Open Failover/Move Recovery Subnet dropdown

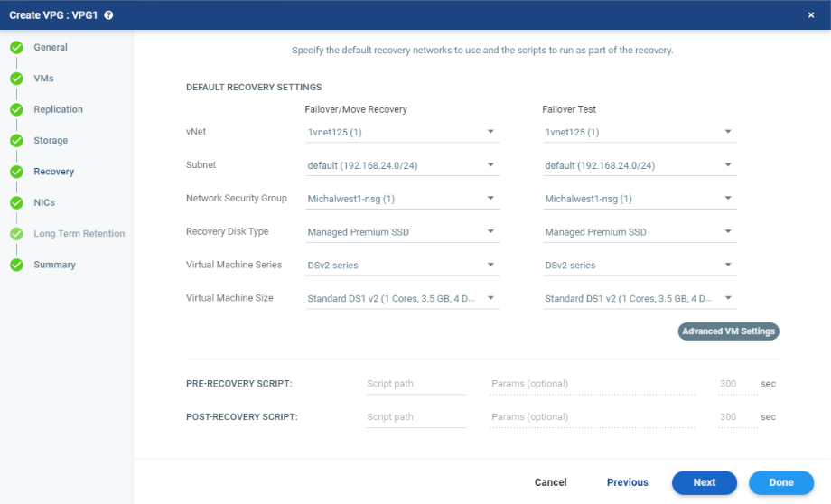pyautogui.click(x=403, y=165)
